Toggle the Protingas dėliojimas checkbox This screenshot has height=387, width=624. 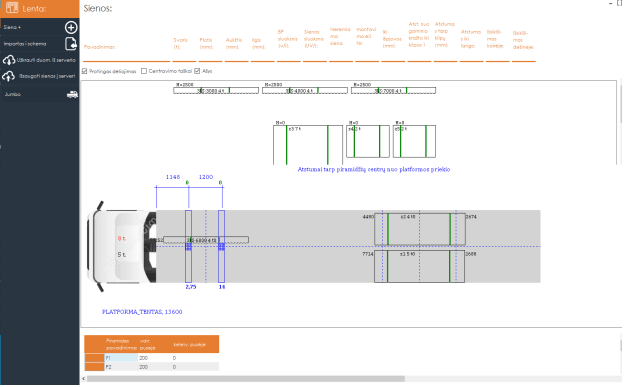(85, 71)
